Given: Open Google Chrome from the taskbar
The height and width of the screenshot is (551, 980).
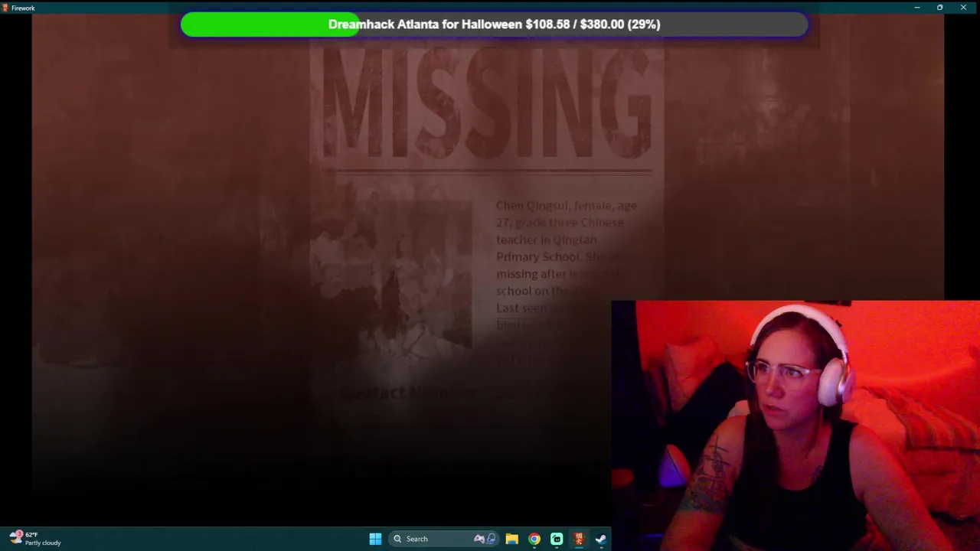Looking at the screenshot, I should 534,539.
